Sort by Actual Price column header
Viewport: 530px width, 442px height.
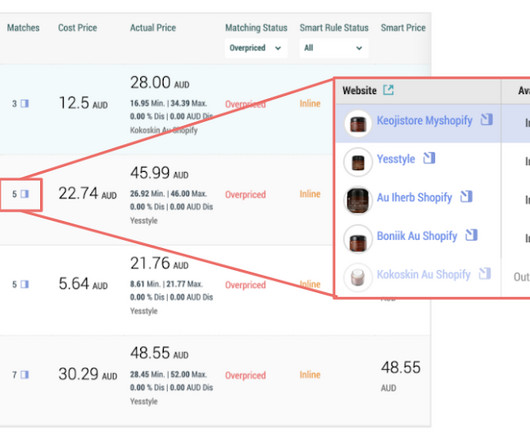pyautogui.click(x=153, y=28)
